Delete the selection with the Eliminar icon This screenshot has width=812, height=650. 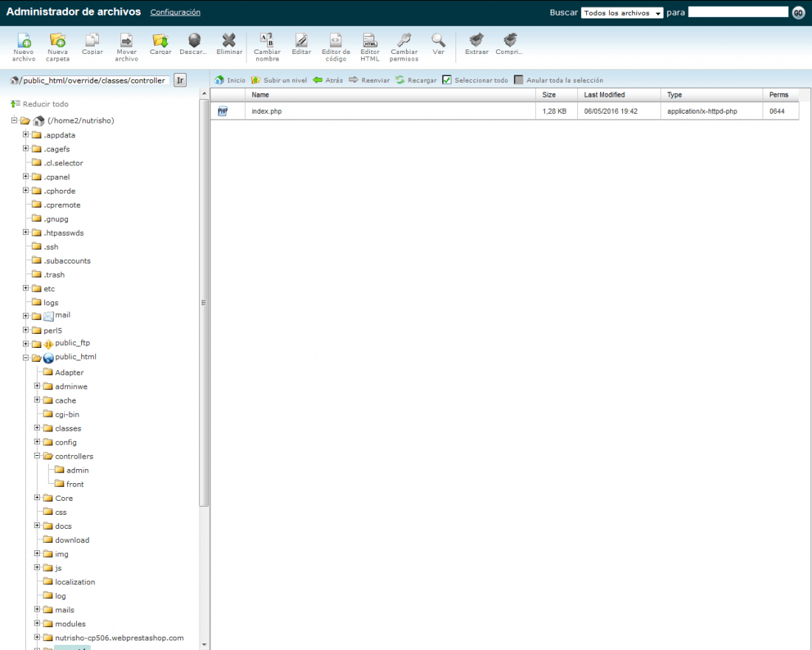(x=230, y=44)
